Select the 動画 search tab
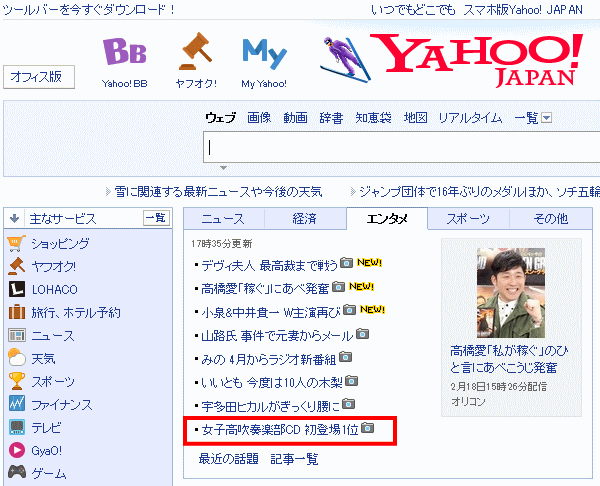 click(x=295, y=117)
